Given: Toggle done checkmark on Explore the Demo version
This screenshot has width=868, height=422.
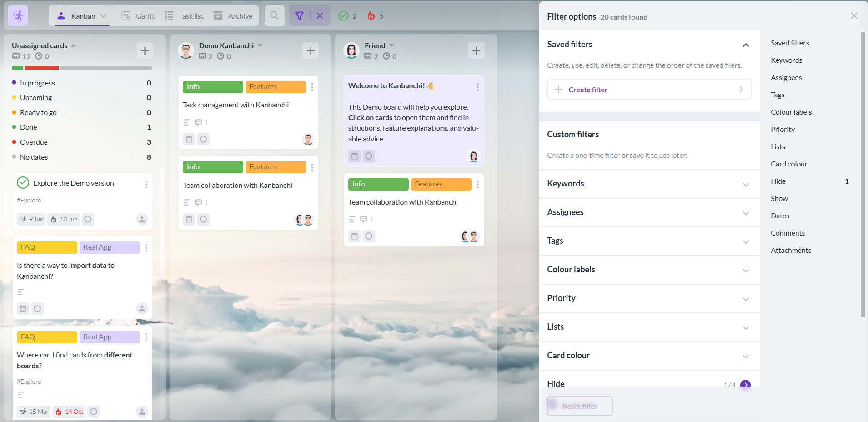Looking at the screenshot, I should point(23,183).
